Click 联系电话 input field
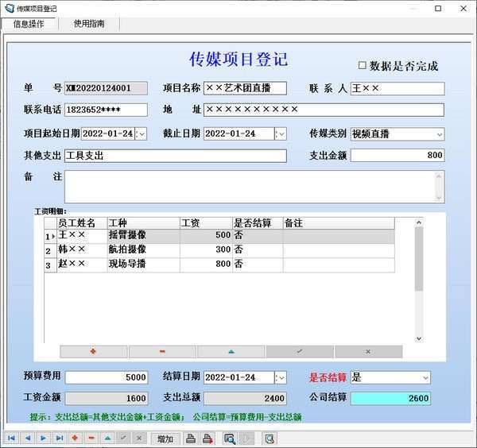This screenshot has width=477, height=448. [x=106, y=110]
